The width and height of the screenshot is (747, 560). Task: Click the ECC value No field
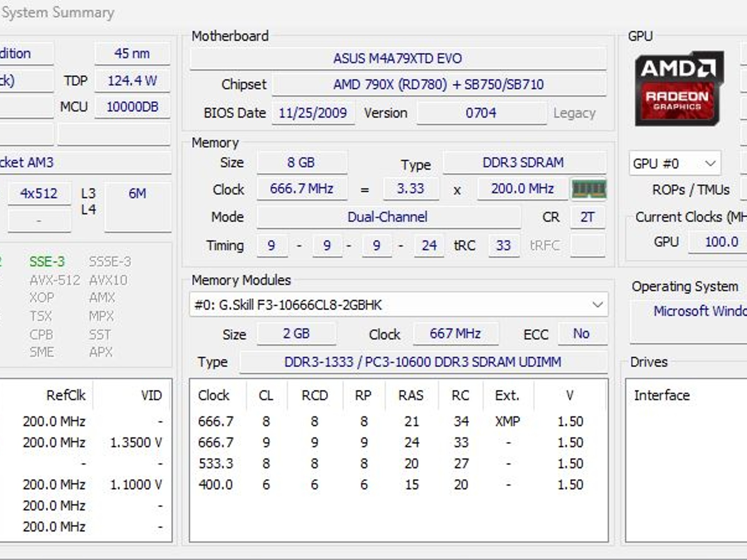click(x=582, y=334)
